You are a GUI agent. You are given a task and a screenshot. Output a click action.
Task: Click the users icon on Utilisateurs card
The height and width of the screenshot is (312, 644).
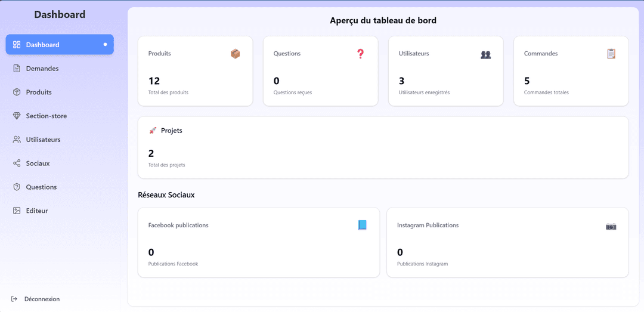click(485, 54)
